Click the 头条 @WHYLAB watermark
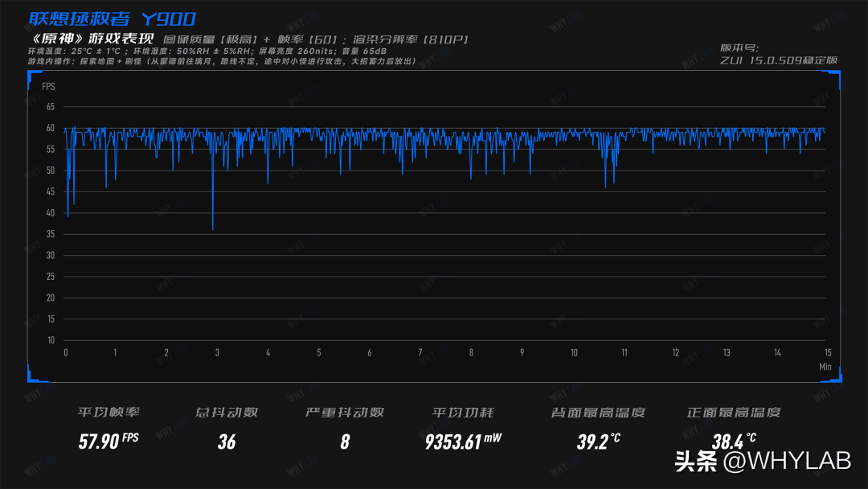Image resolution: width=868 pixels, height=489 pixels. (763, 462)
